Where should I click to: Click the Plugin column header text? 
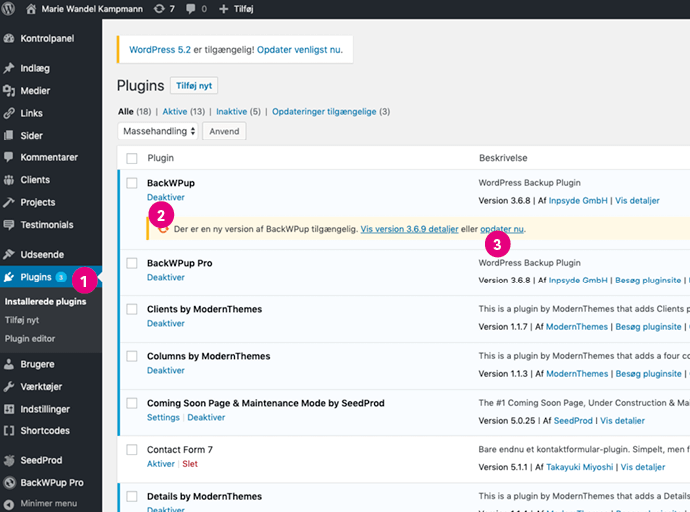pos(161,158)
